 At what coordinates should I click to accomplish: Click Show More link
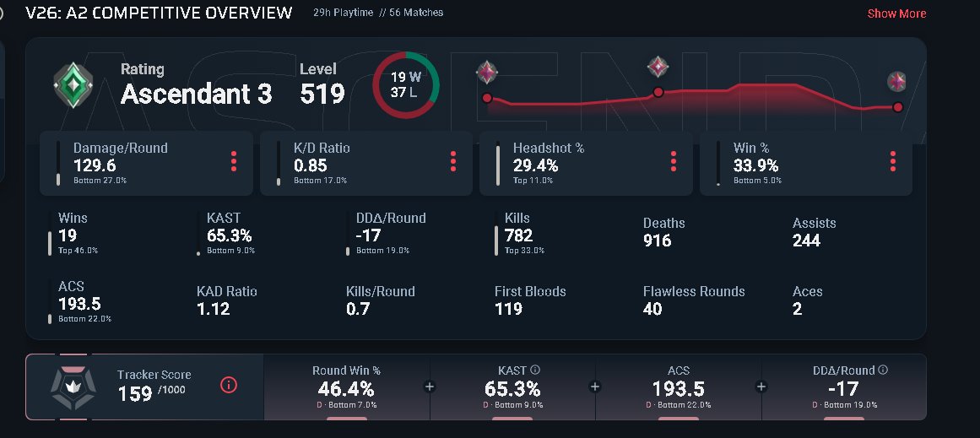pos(897,14)
